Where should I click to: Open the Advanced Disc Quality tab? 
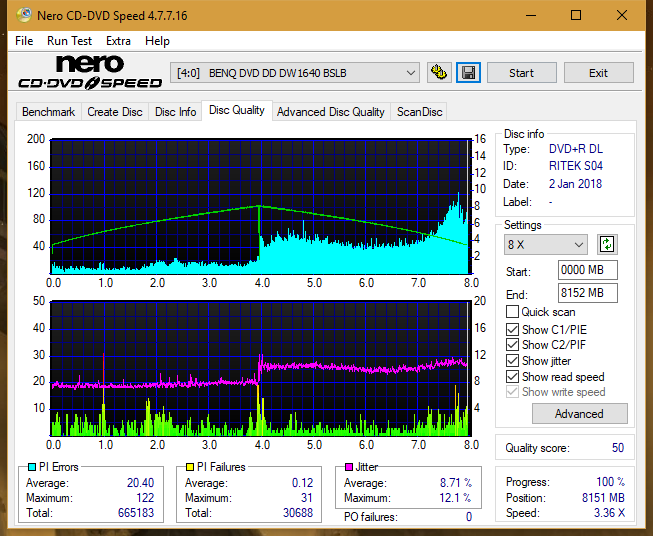tap(331, 112)
